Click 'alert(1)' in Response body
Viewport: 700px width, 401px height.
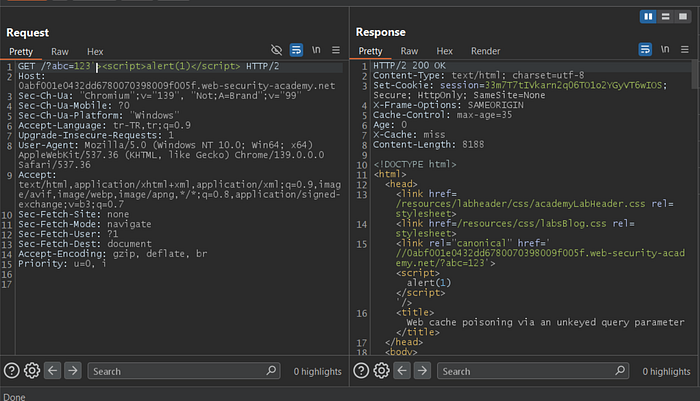click(429, 283)
